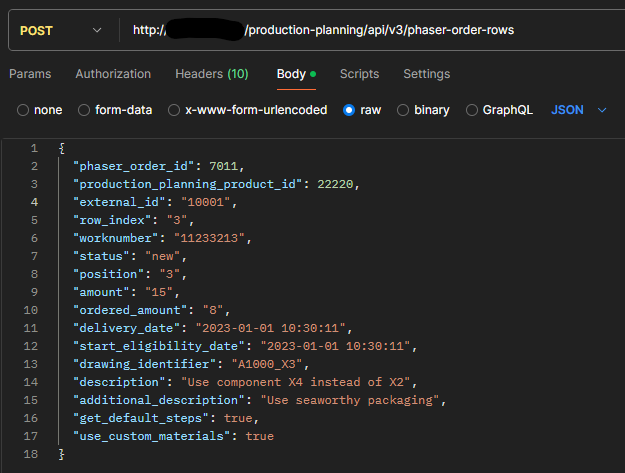Select the GraphQL radio button
This screenshot has width=625, height=473.
[x=472, y=110]
